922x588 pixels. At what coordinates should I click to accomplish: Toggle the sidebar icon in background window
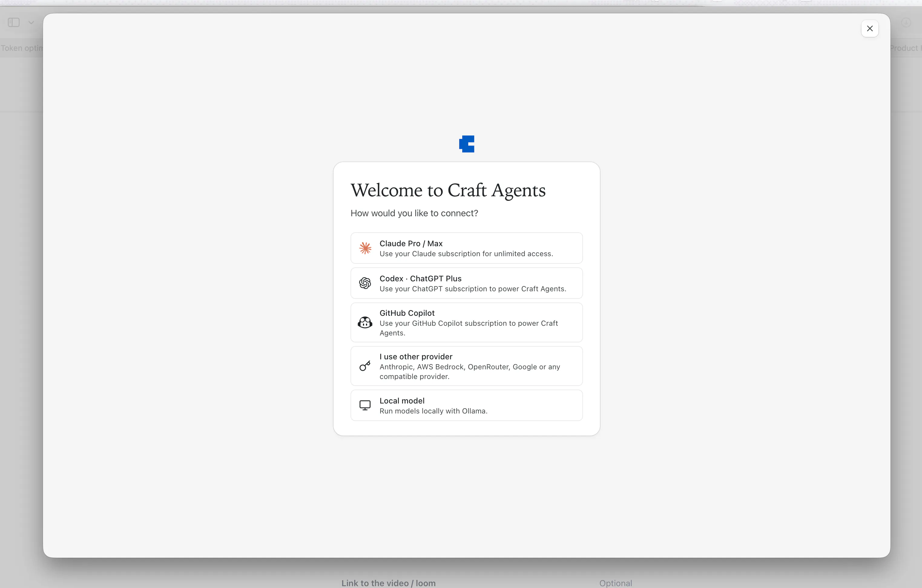pyautogui.click(x=14, y=23)
